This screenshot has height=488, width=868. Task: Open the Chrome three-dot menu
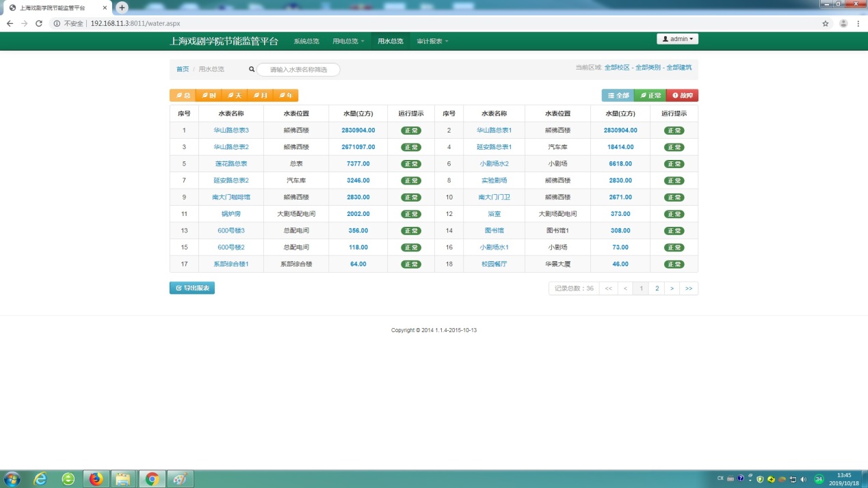(858, 23)
